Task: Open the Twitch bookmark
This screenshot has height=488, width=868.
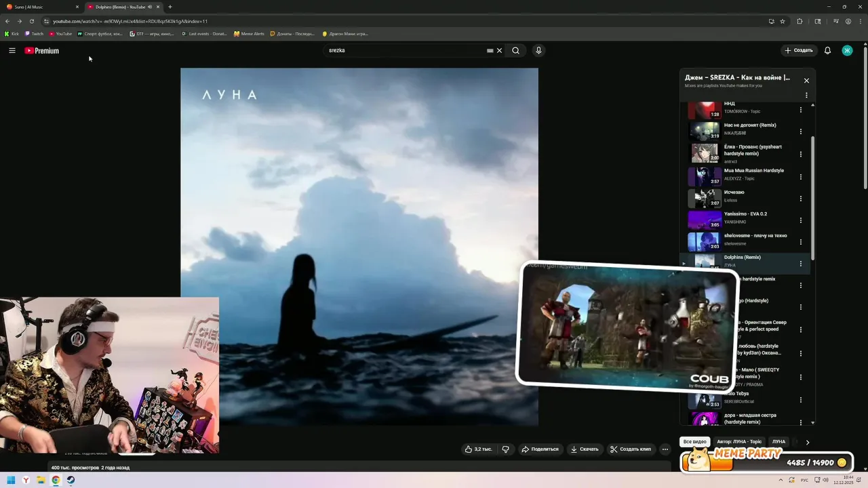Action: pos(35,33)
